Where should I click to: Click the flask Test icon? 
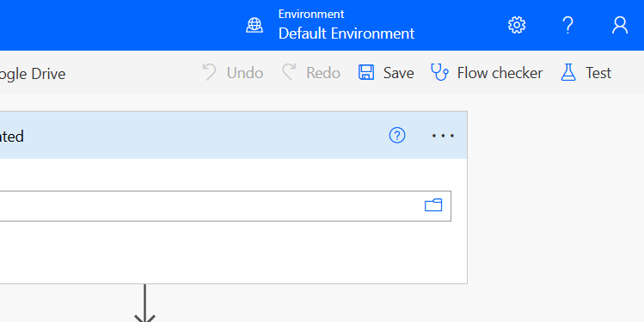(568, 72)
